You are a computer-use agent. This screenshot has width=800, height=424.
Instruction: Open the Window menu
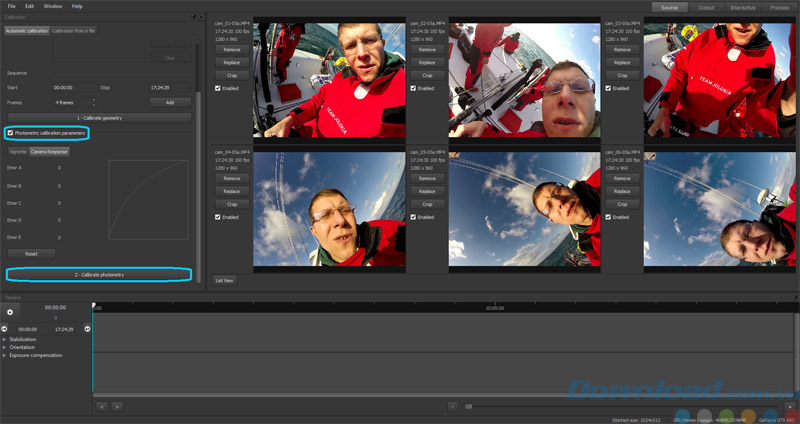(52, 6)
